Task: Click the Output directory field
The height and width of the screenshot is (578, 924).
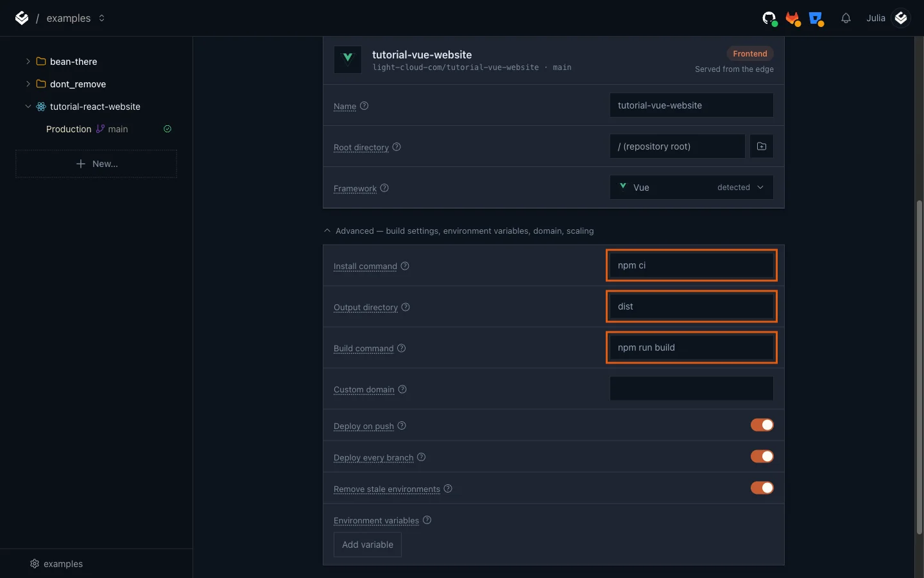Action: click(691, 306)
